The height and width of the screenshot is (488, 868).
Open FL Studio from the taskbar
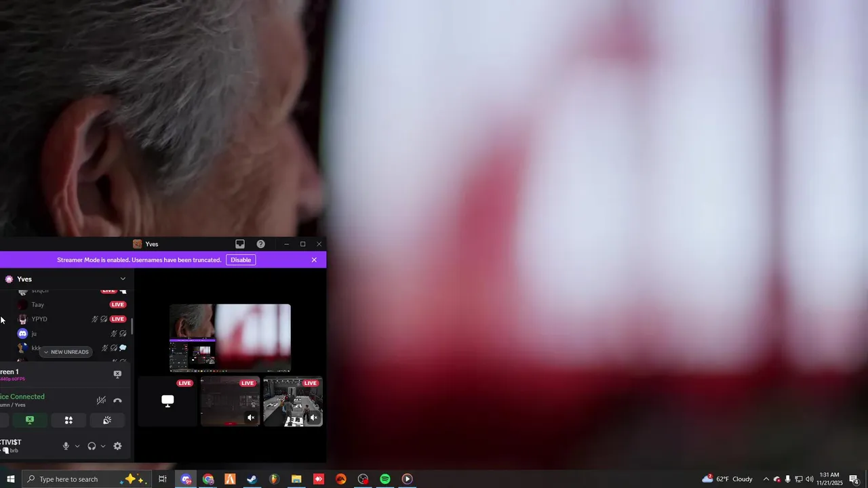[x=274, y=479]
